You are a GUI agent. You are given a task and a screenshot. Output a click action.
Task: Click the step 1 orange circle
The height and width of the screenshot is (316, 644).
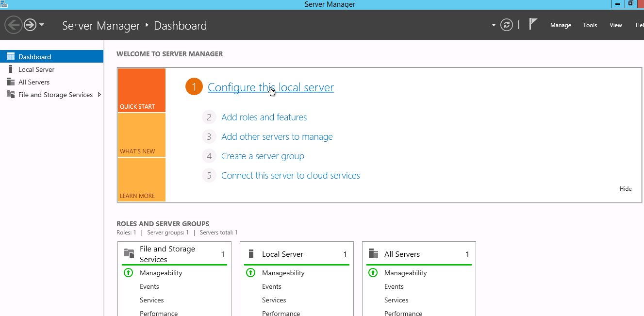pos(194,87)
